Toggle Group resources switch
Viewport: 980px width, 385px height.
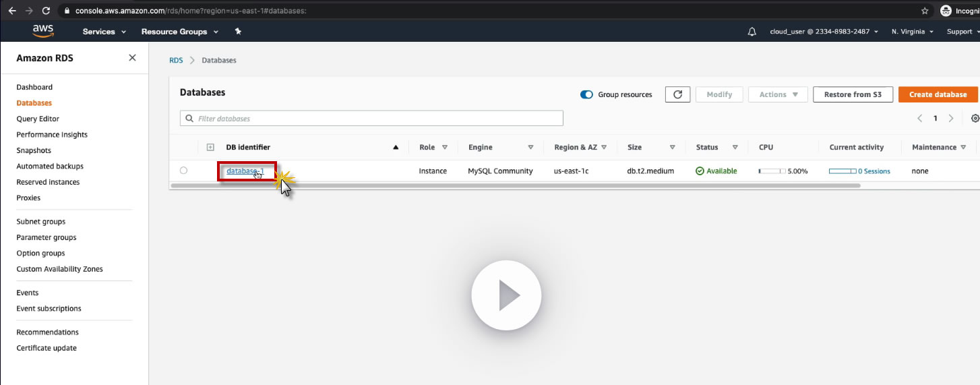coord(586,94)
